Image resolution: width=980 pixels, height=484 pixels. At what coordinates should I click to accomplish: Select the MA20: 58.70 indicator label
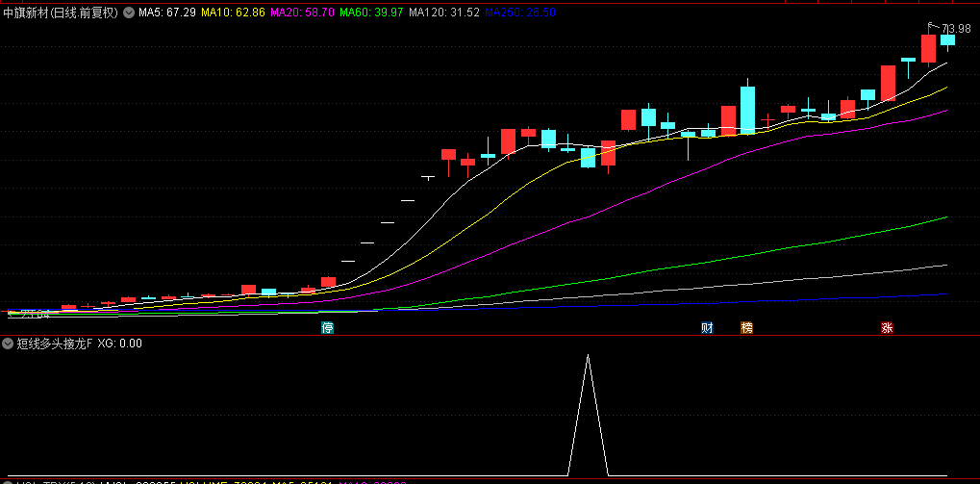click(303, 13)
